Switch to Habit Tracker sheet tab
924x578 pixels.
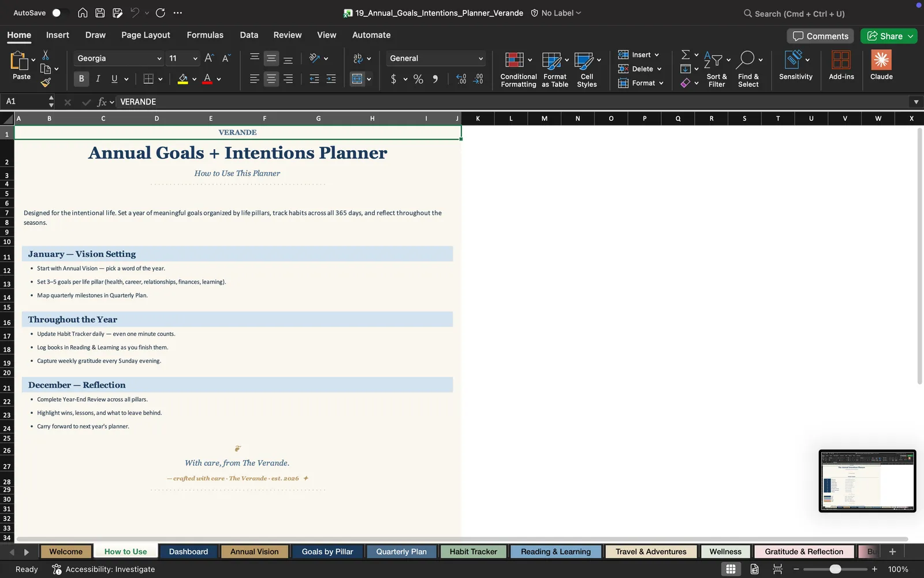[x=473, y=551]
